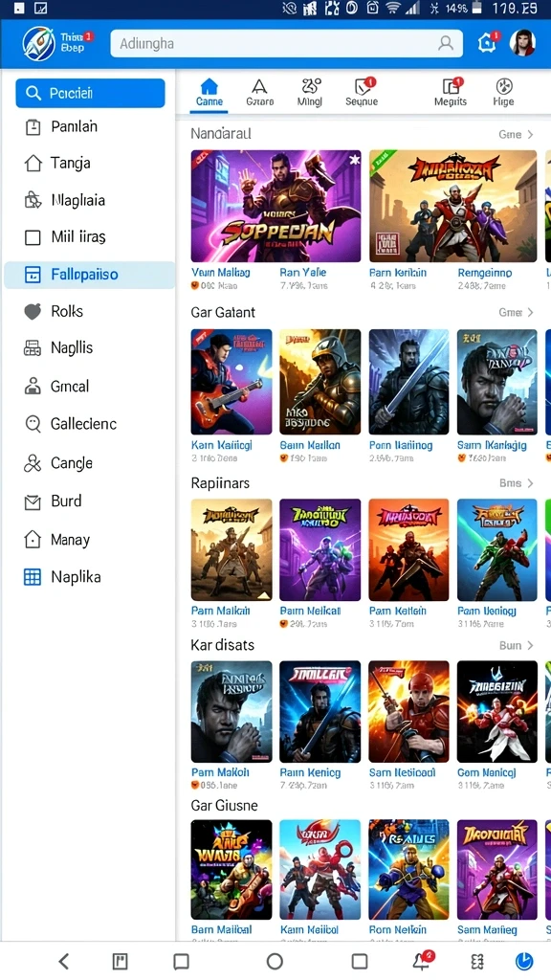Viewport: 551px width, 980px height.
Task: Open the user profile avatar
Action: point(522,43)
